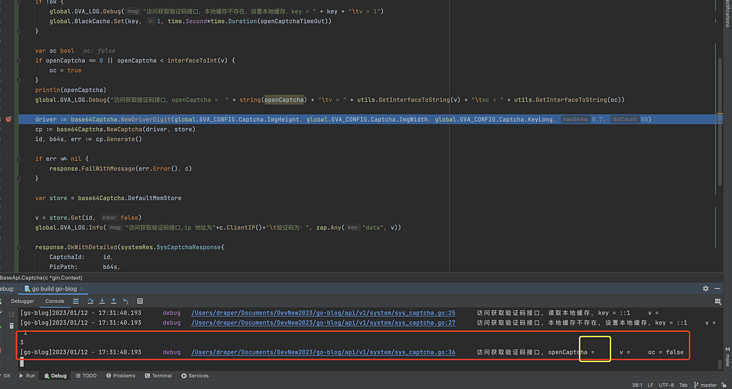Click the console input cursor line
Viewport: 732px width, 389px height.
pyautogui.click(x=21, y=362)
